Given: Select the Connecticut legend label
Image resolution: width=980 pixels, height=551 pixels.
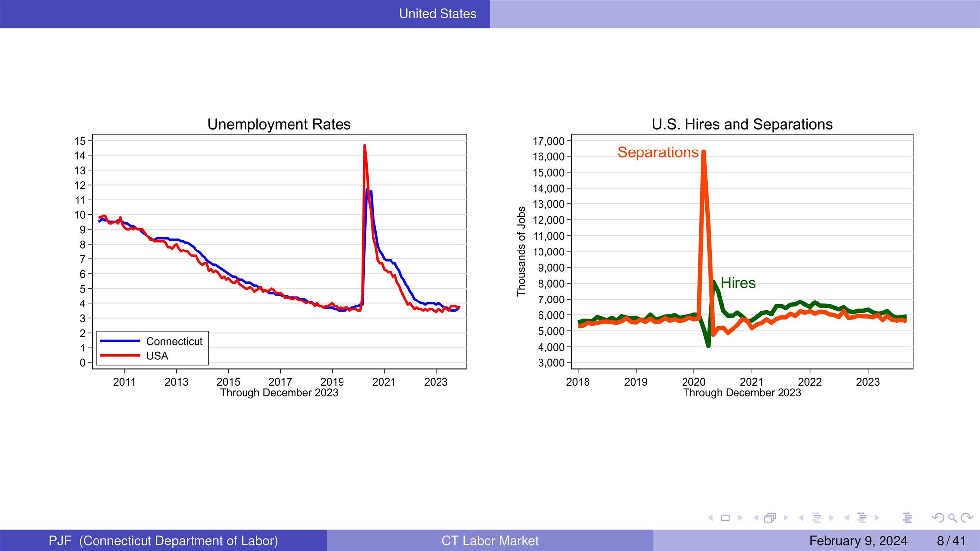Looking at the screenshot, I should [174, 341].
